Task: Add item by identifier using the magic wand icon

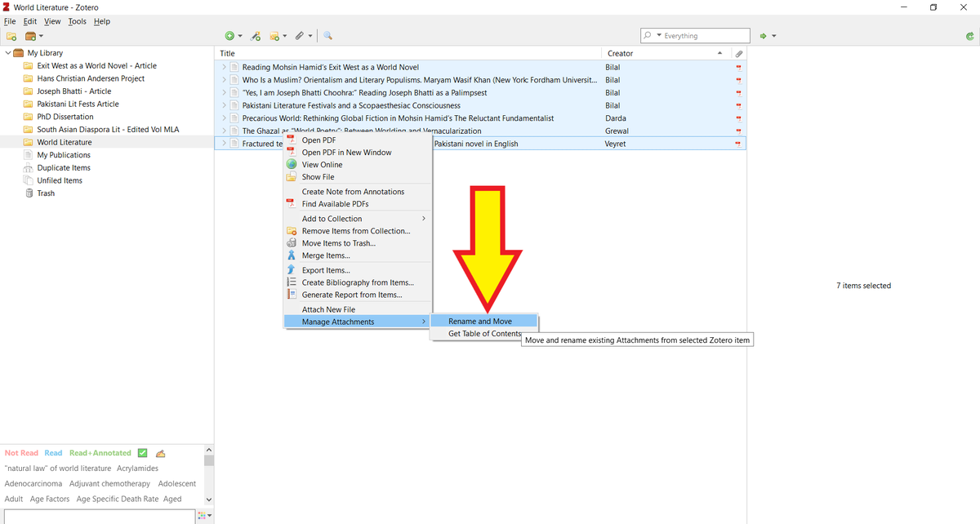Action: (255, 36)
